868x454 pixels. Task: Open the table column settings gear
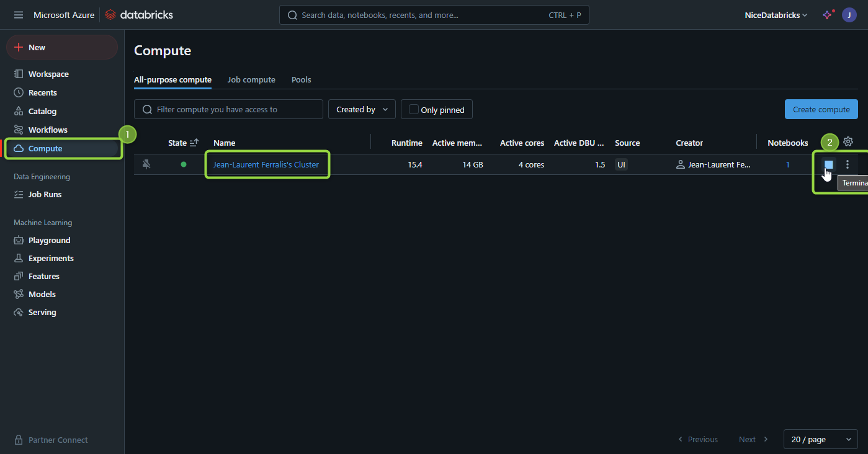(848, 142)
